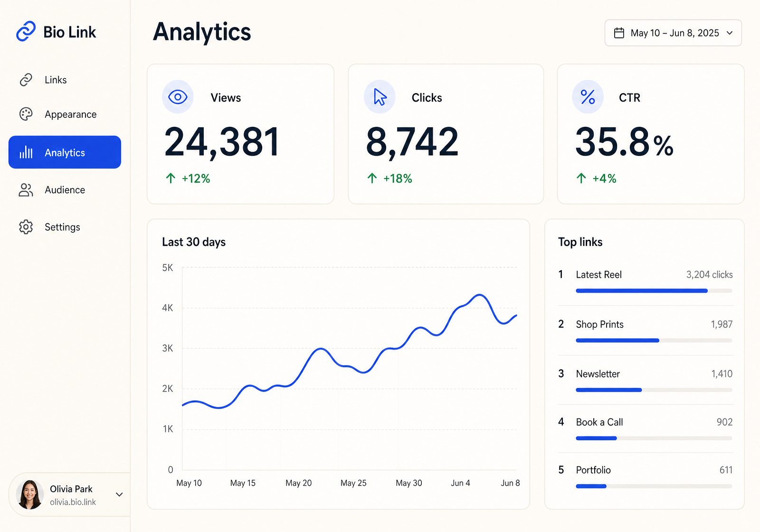This screenshot has height=532, width=760.
Task: Open the Shop Prints top link
Action: (x=599, y=324)
